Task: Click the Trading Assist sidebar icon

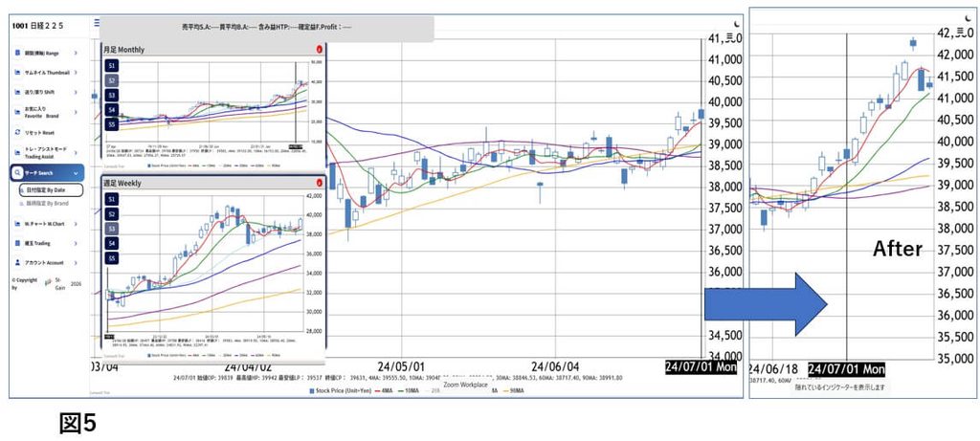Action: [17, 152]
